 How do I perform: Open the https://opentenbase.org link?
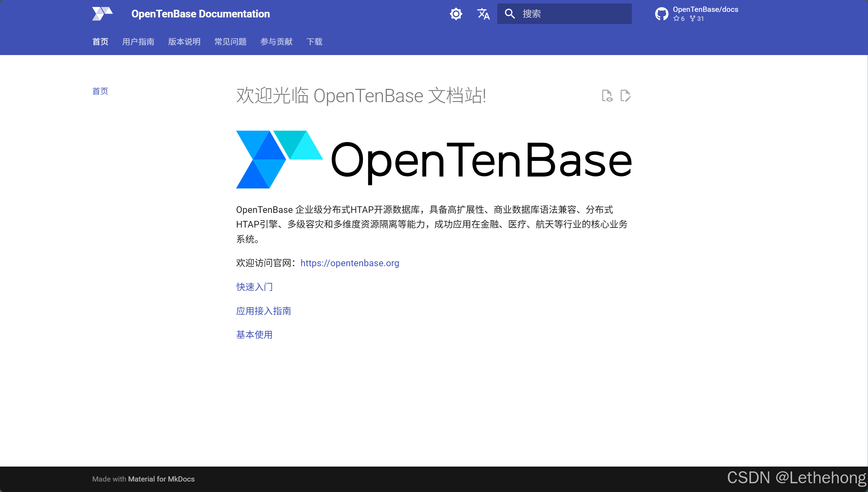click(349, 263)
